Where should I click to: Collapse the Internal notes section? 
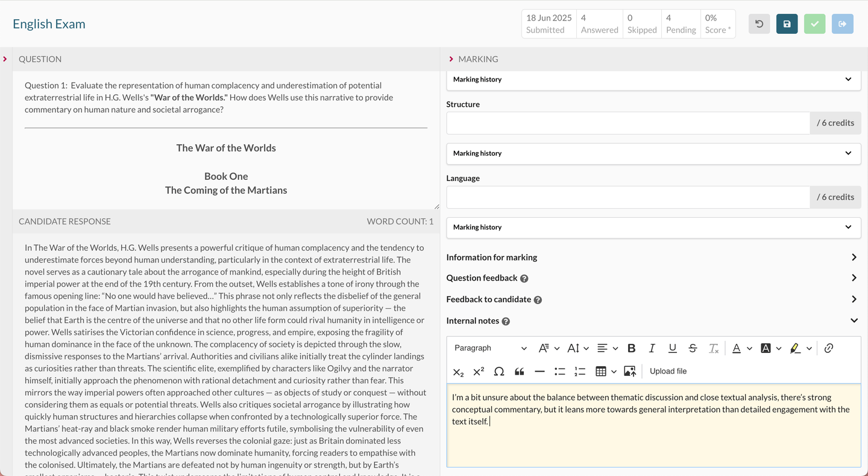(854, 321)
